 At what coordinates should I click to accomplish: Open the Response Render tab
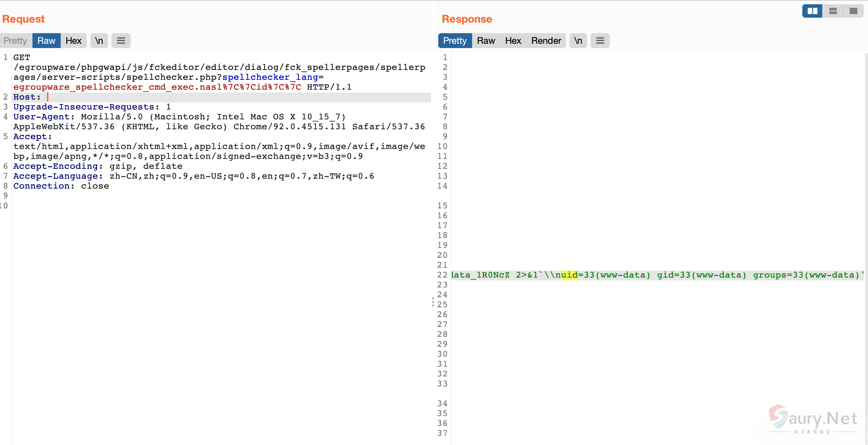coord(546,41)
